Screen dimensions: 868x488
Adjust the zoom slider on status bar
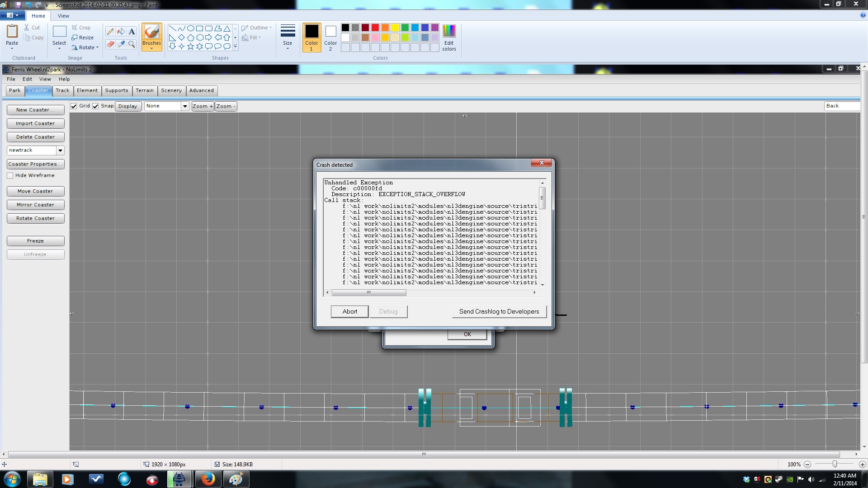[x=835, y=464]
